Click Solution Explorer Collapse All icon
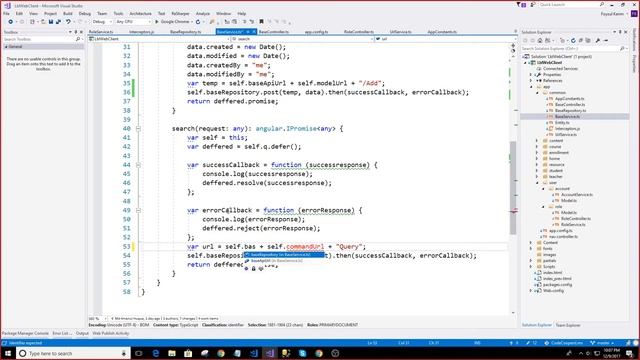 tap(580, 40)
